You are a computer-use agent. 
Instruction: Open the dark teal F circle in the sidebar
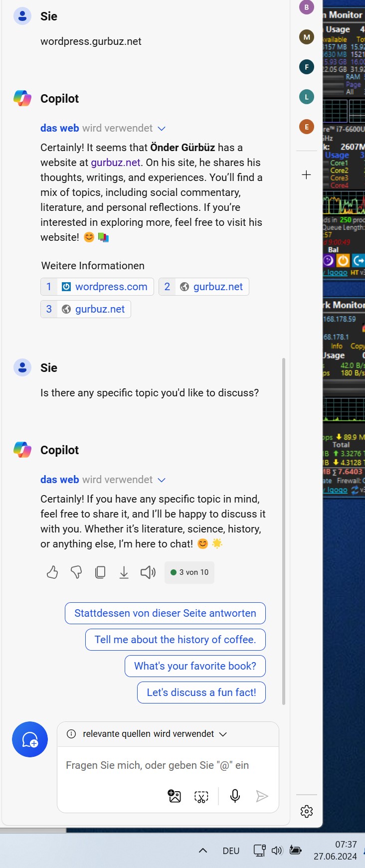[307, 67]
